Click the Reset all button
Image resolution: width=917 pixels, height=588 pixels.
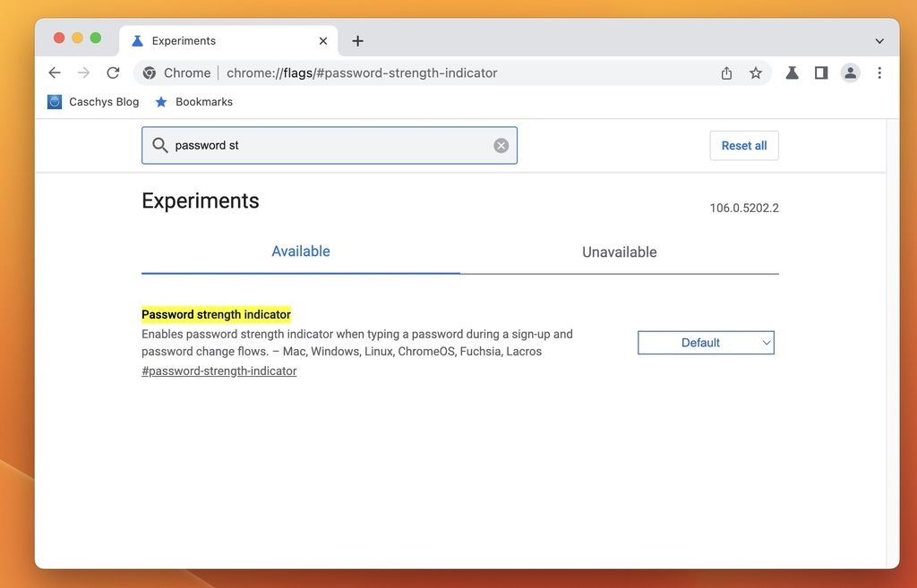(744, 146)
